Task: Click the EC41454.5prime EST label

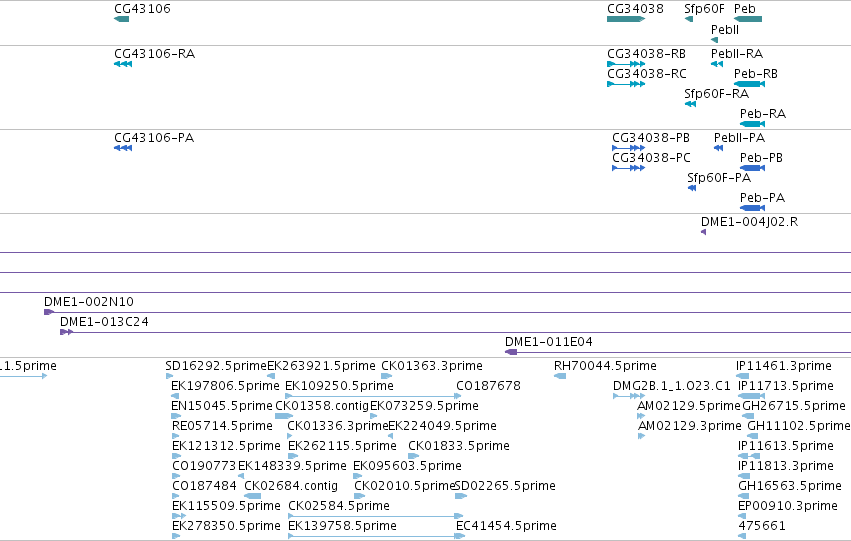Action: point(506,526)
